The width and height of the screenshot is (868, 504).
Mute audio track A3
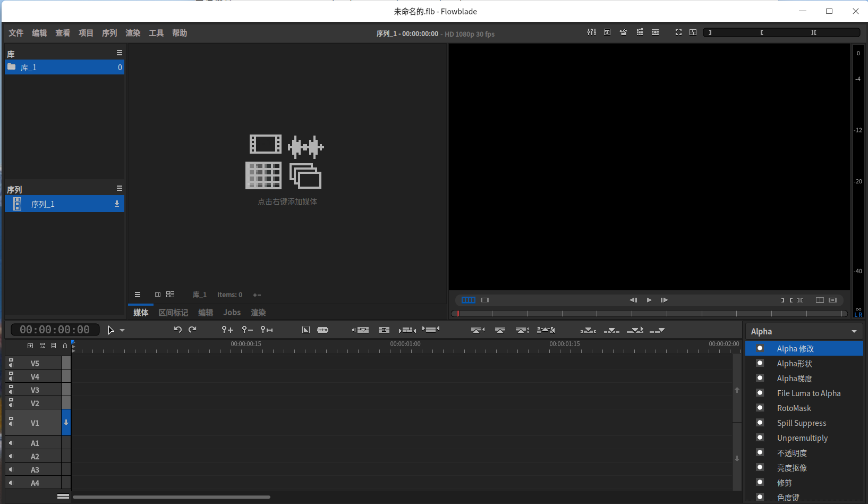[x=11, y=469]
